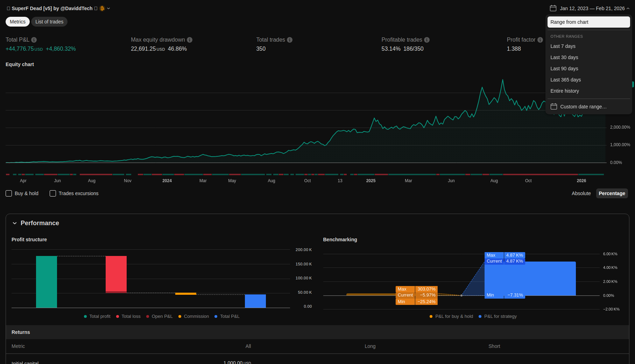
Task: Switch equity chart to Absolute
Action: pos(581,193)
